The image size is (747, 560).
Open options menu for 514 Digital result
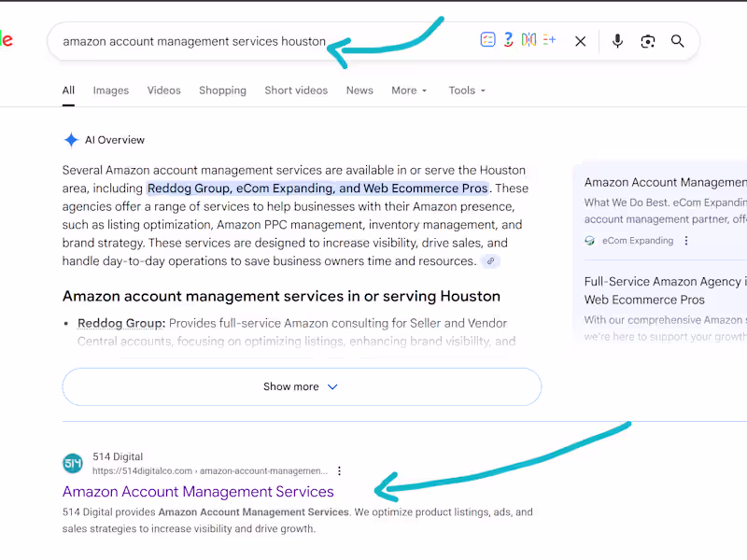(339, 471)
